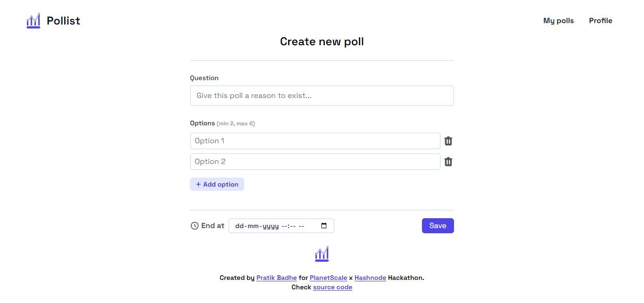Follow the Hashnode link
This screenshot has width=644, height=303.
coord(370,278)
